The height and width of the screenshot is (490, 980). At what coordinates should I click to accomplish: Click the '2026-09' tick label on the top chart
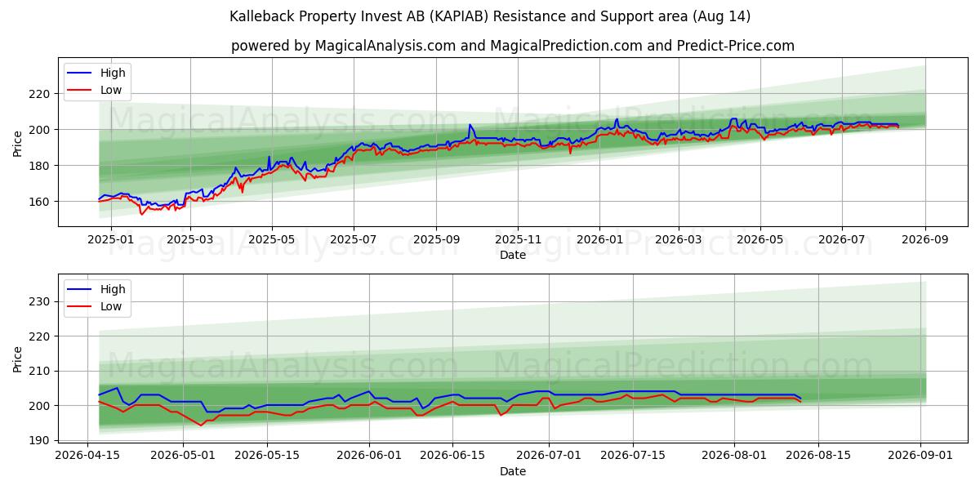[925, 240]
